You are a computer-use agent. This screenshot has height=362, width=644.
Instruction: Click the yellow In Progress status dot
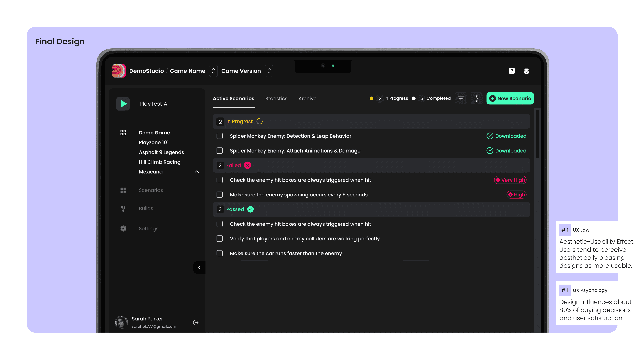[x=372, y=98]
